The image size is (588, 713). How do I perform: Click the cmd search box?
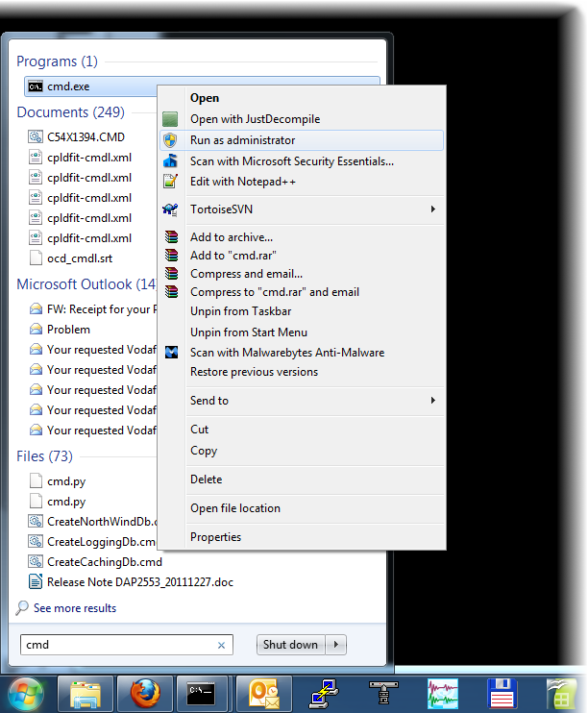tap(127, 645)
